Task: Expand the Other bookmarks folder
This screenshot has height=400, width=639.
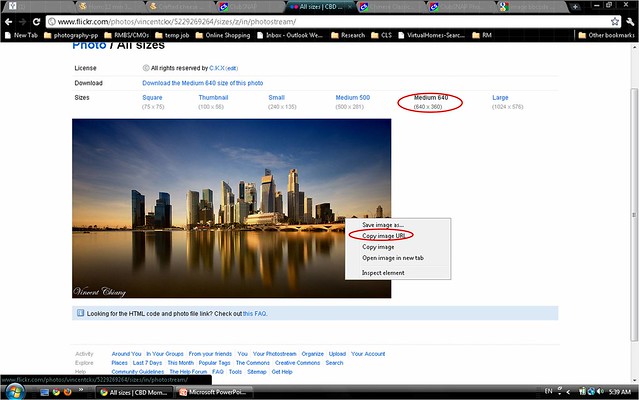Action: (x=606, y=35)
